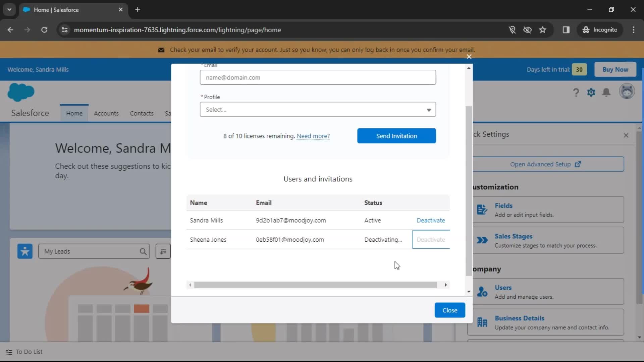Viewport: 644px width, 362px height.
Task: Switch to the Home | Salesforce browser tab
Action: click(x=73, y=10)
